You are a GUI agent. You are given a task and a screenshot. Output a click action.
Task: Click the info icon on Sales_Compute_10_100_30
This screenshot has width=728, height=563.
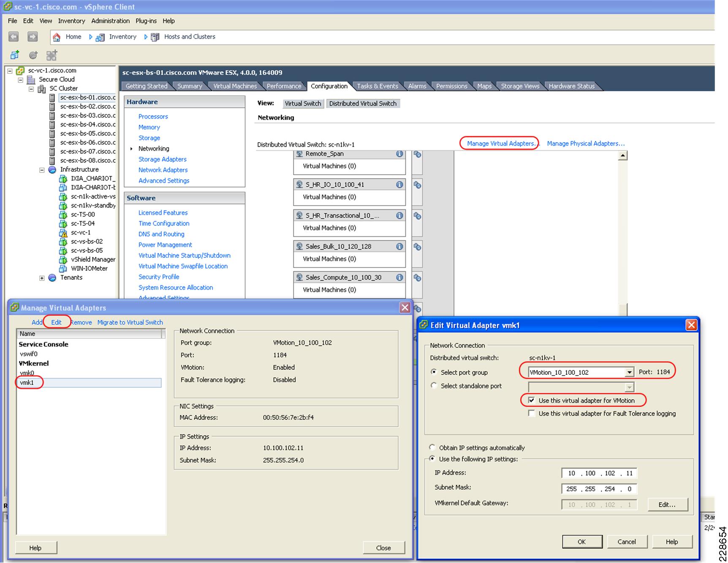pos(399,277)
